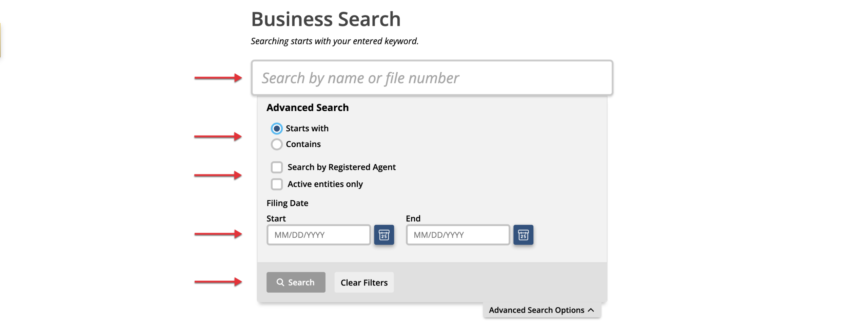Click the "Search by Registered Agent" label
868x328 pixels.
[341, 167]
